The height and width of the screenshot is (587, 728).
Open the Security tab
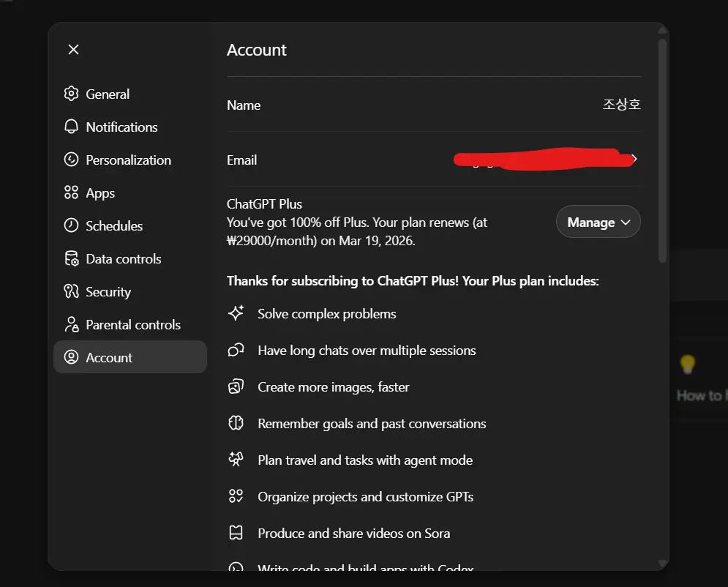(x=130, y=291)
